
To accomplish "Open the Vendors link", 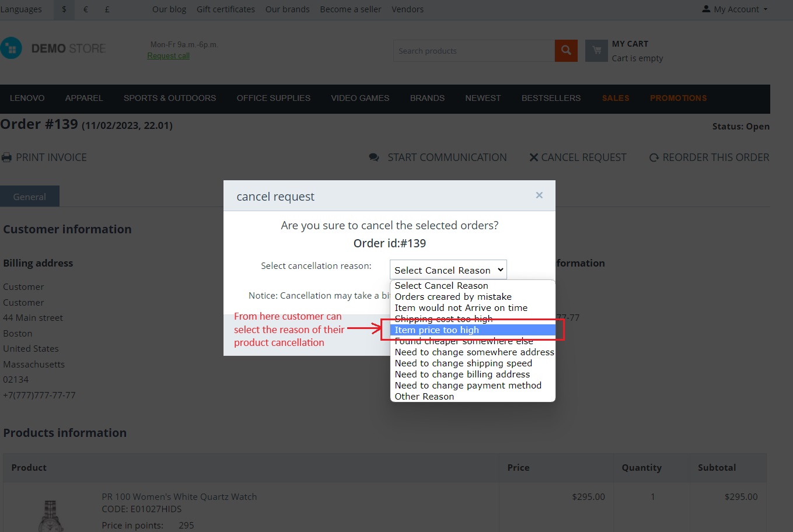I will tap(407, 9).
